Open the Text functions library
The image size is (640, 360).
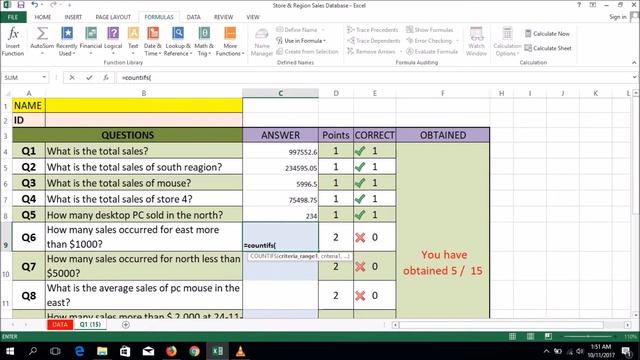[x=133, y=41]
